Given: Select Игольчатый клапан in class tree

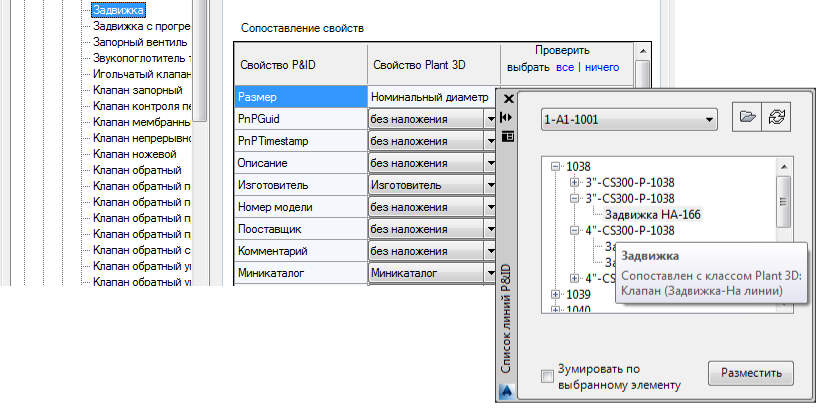Looking at the screenshot, I should tap(141, 74).
